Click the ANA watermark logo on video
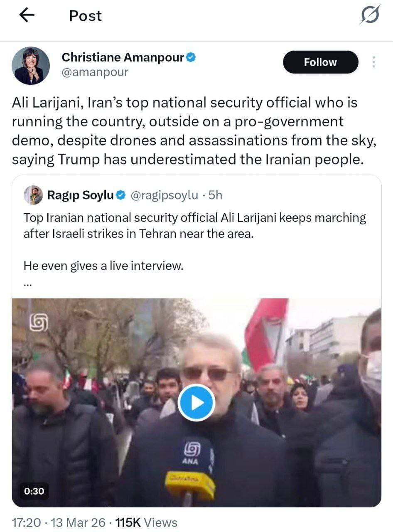393x532 pixels. pyautogui.click(x=39, y=322)
